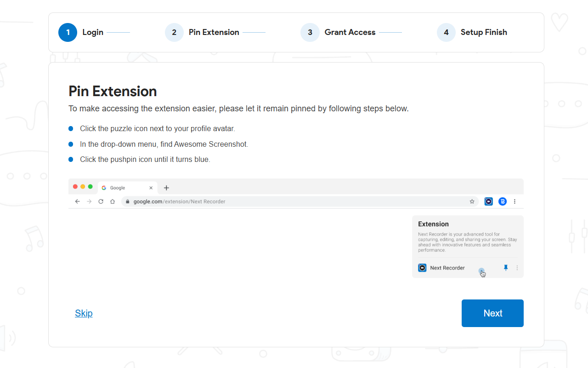Select the Pin Extension step in the wizard

coord(174,32)
